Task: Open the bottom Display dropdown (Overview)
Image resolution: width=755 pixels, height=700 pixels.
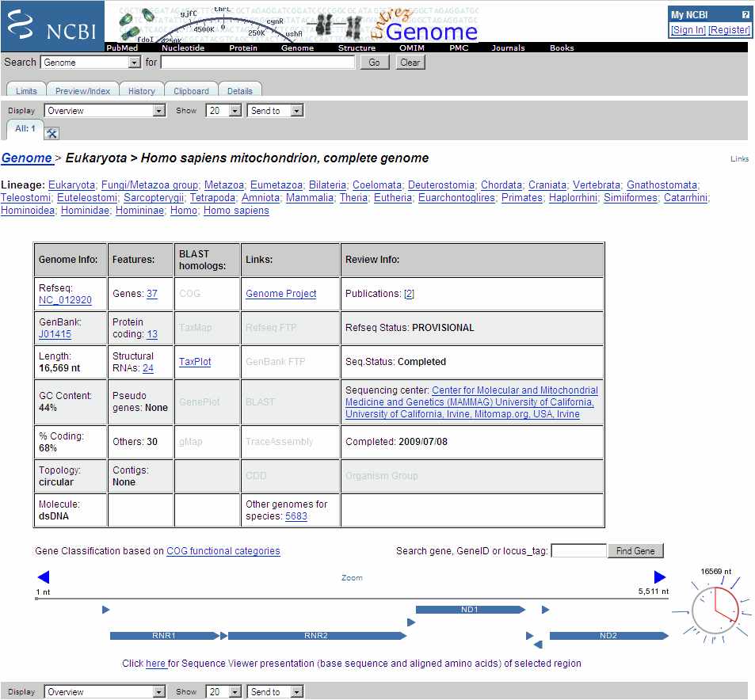Action: [105, 692]
